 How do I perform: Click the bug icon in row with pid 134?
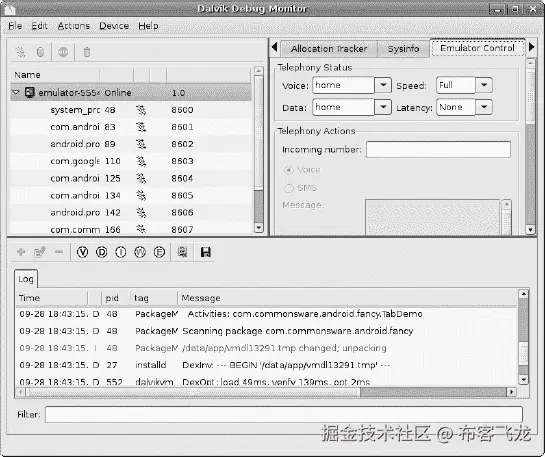141,196
